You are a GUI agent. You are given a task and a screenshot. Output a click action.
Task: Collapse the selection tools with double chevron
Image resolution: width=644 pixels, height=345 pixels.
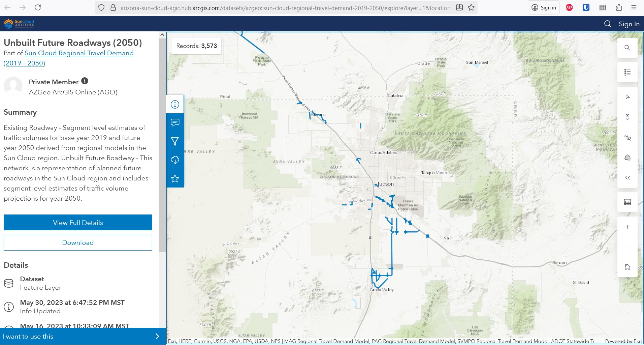click(627, 178)
